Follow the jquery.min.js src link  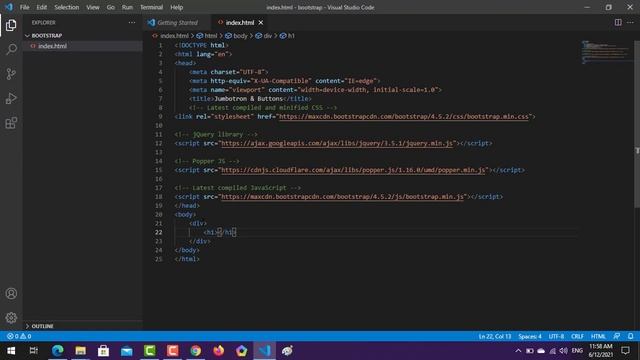[337, 143]
